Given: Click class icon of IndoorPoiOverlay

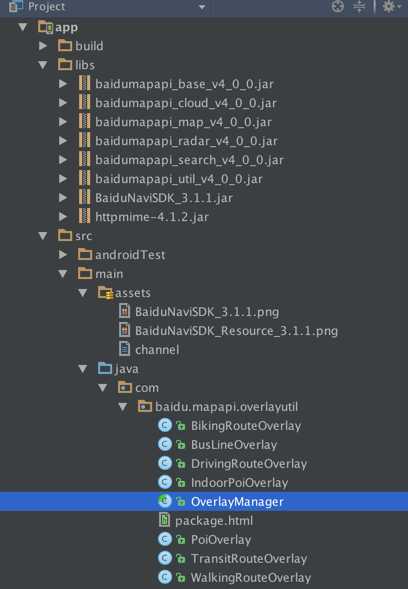Looking at the screenshot, I should 165,482.
